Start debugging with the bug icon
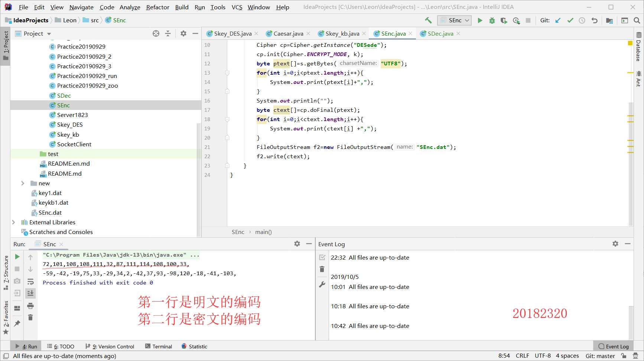Screen dimensions: 644x361 [492, 20]
